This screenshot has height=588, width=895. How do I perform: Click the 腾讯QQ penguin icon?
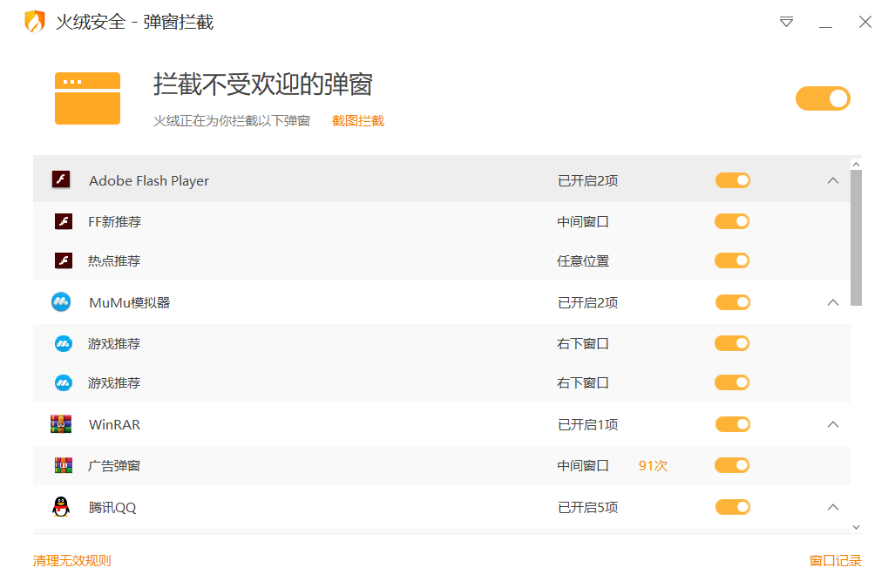(61, 506)
